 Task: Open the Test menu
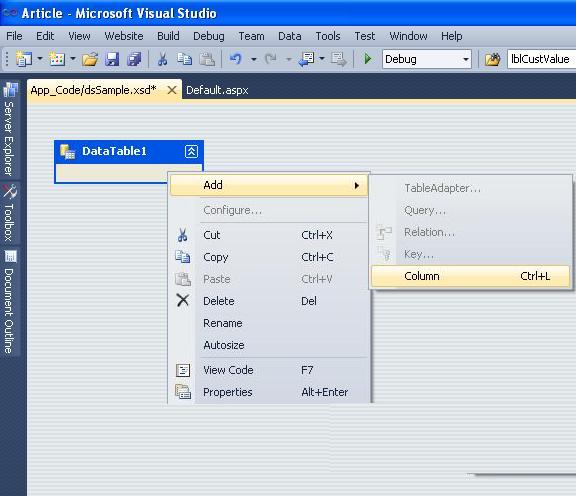[x=364, y=36]
